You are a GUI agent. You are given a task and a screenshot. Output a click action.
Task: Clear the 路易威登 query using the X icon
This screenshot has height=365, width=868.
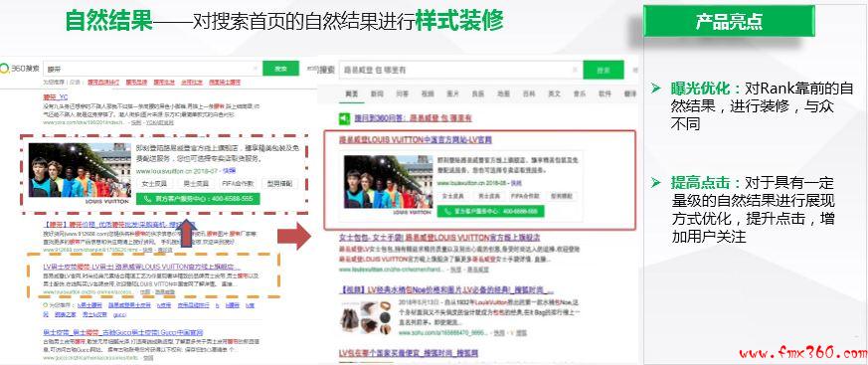575,71
